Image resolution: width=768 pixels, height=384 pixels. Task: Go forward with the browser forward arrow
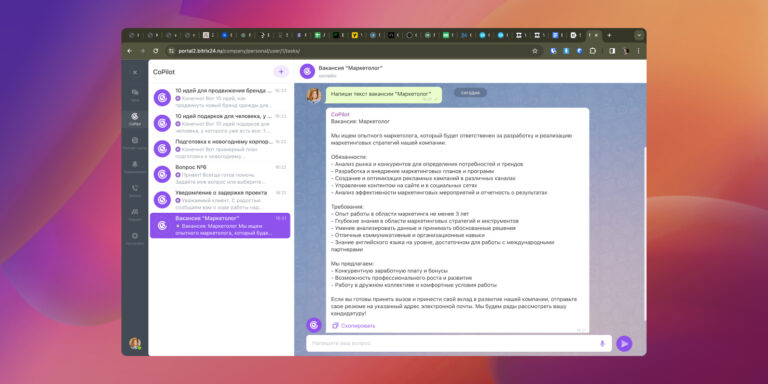point(143,51)
